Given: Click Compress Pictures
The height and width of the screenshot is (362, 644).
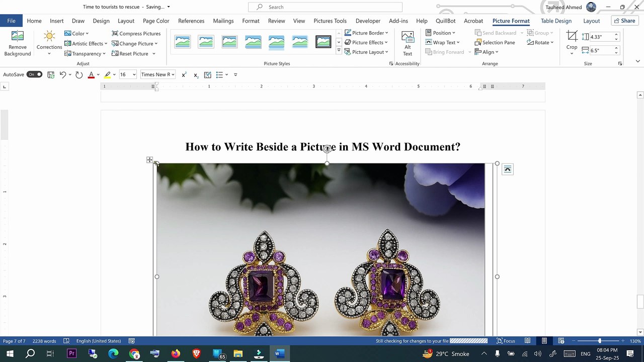Looking at the screenshot, I should pyautogui.click(x=136, y=33).
